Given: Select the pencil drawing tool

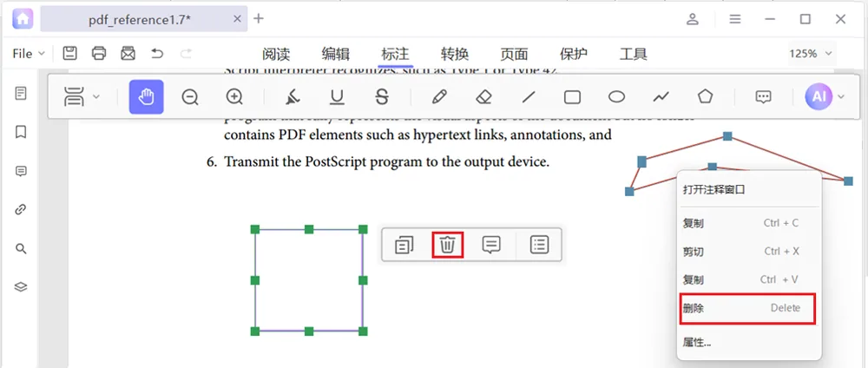Looking at the screenshot, I should click(x=439, y=97).
